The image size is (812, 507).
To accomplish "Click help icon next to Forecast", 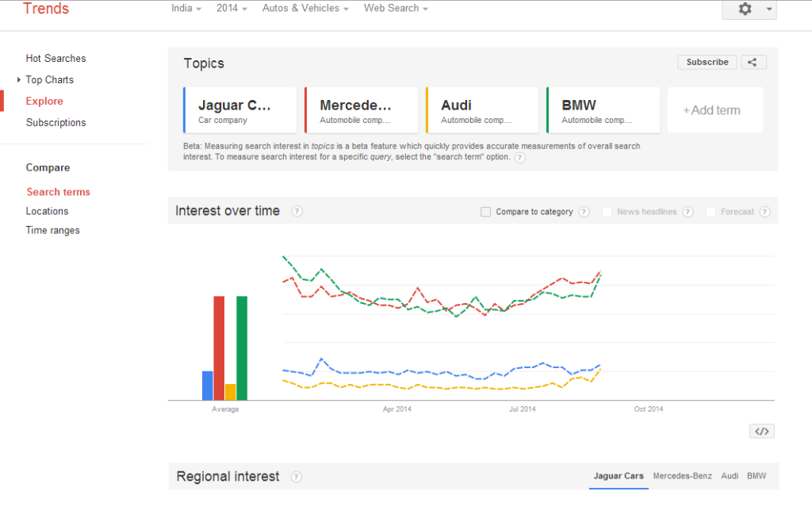I will click(764, 212).
